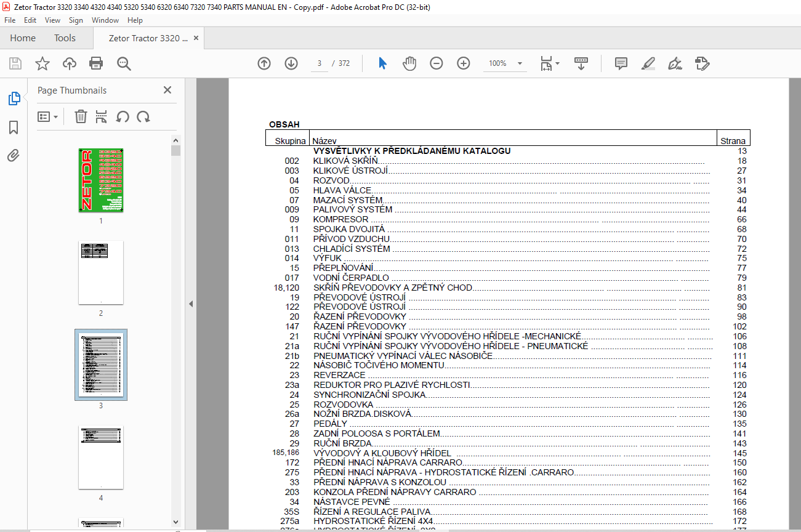Open the Attachments paperclip panel
The image size is (801, 532).
14,155
